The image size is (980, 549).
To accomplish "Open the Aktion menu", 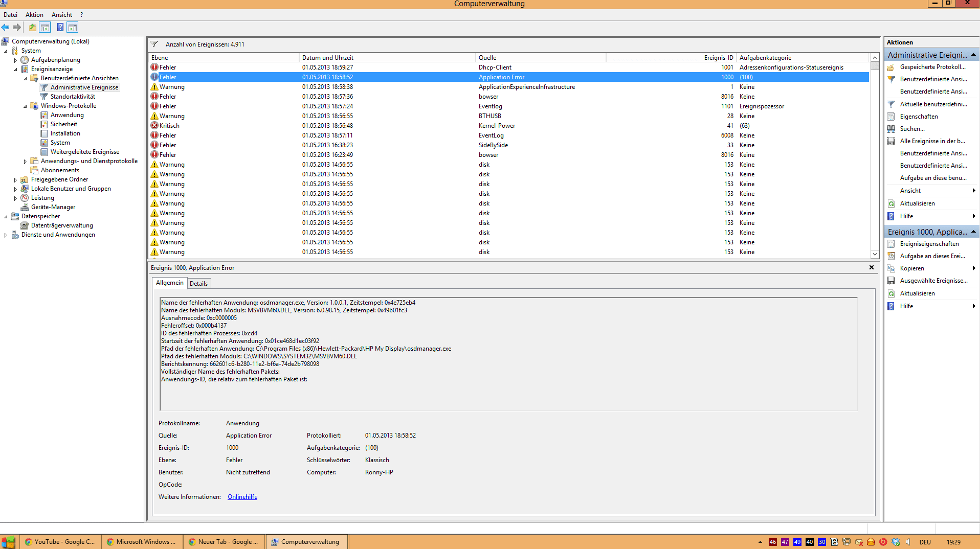I will [34, 15].
